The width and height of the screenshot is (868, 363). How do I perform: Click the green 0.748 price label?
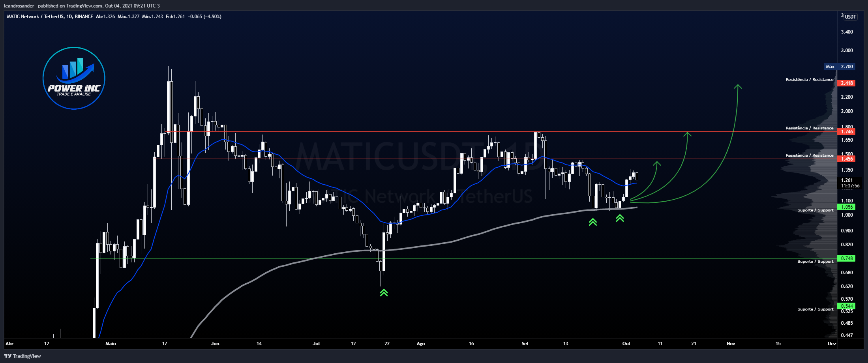pyautogui.click(x=846, y=258)
